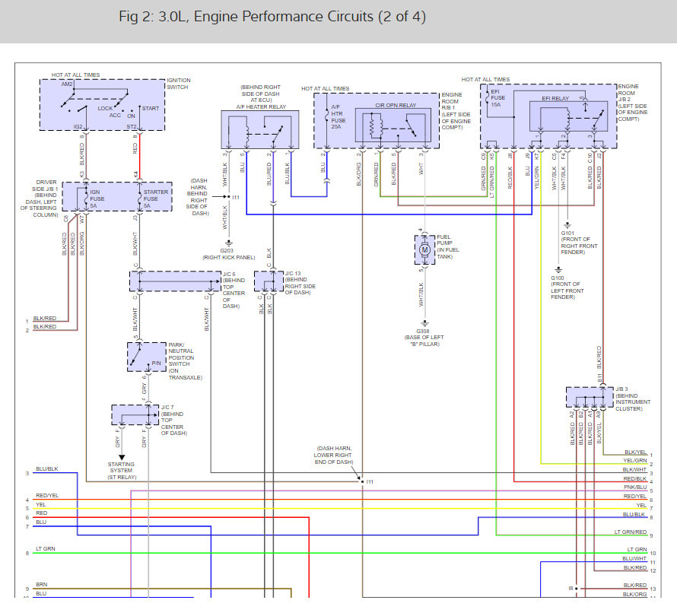
Task: Click the ignition switch component box
Action: tap(103, 105)
